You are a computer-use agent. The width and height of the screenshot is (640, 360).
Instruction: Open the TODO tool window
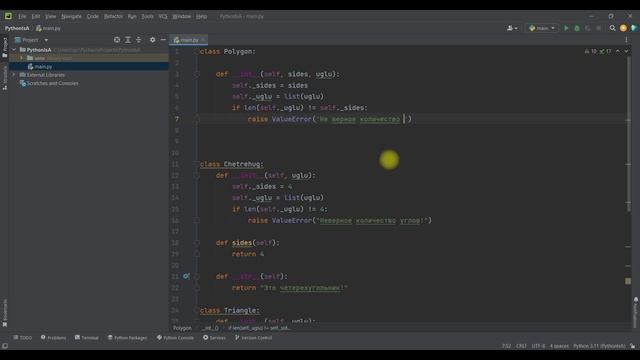click(x=22, y=338)
